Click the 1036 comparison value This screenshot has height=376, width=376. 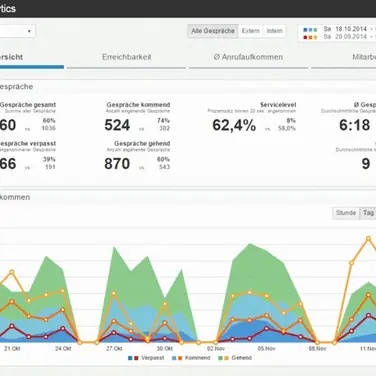48,128
